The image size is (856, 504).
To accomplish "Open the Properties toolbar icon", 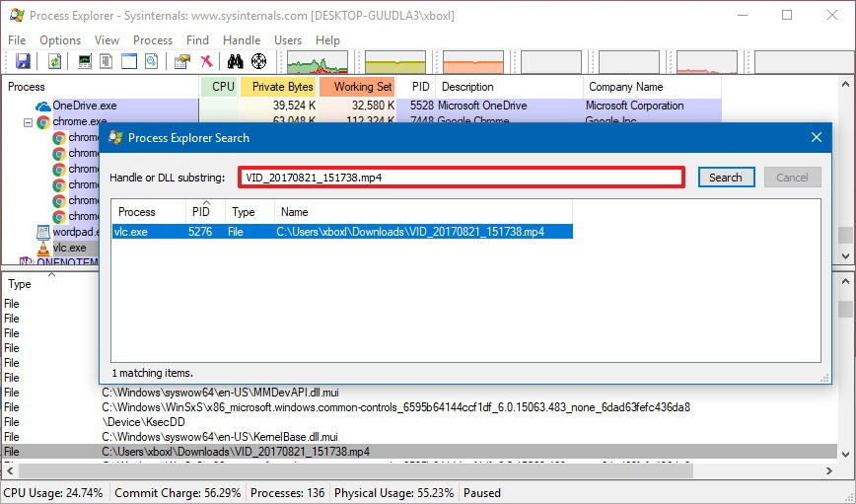I will pos(181,61).
